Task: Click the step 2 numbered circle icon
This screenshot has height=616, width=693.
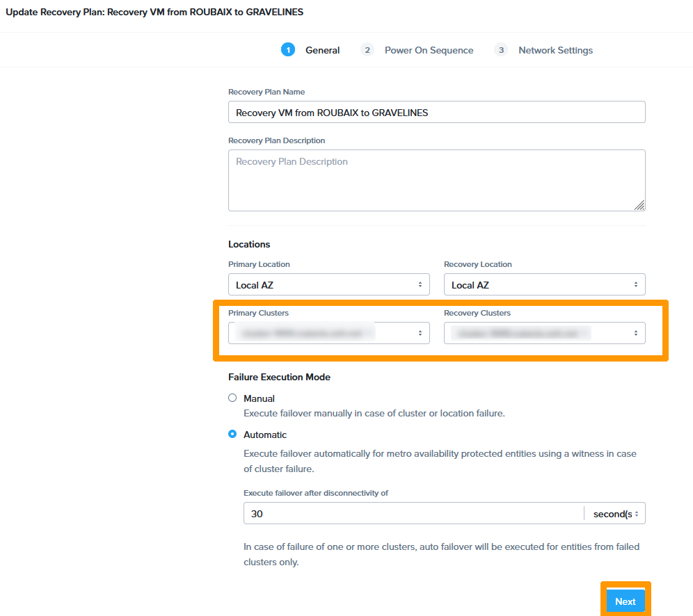Action: coord(367,49)
